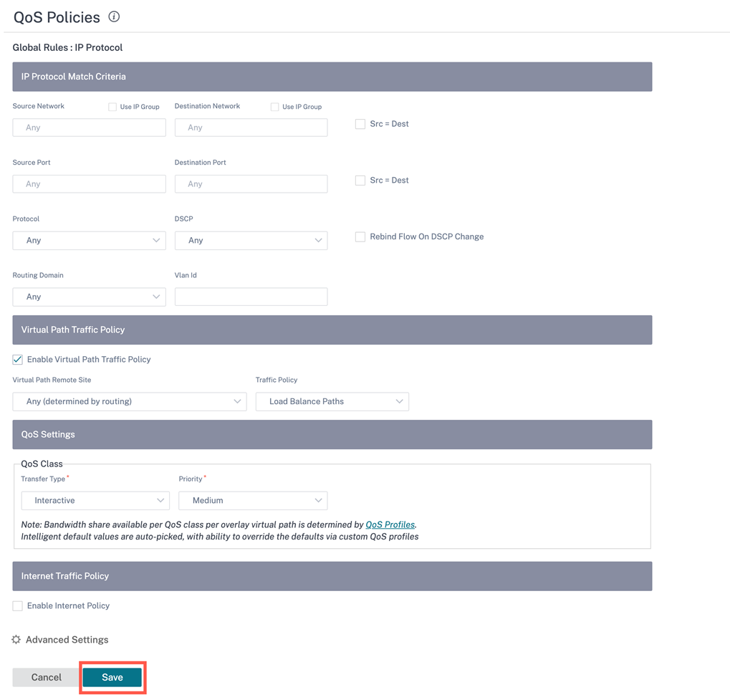Focus the Destination Network input field
Screen dimensions: 730x700
click(251, 128)
